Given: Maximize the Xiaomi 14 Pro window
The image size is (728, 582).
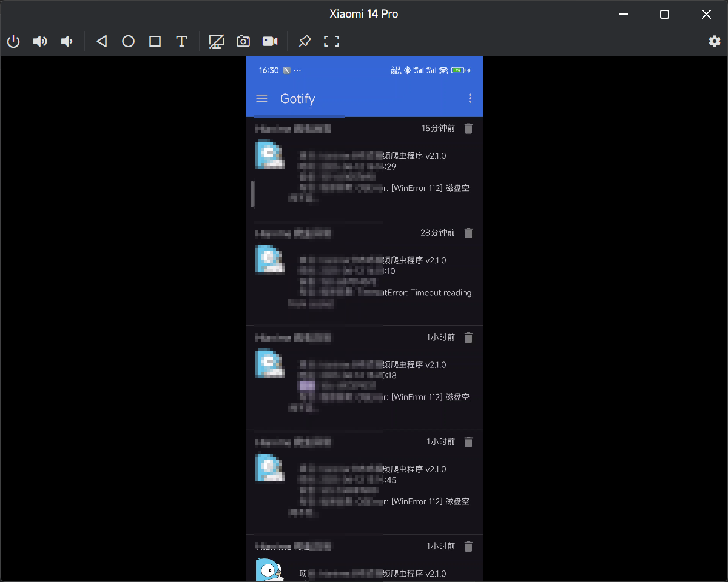Looking at the screenshot, I should (x=664, y=14).
